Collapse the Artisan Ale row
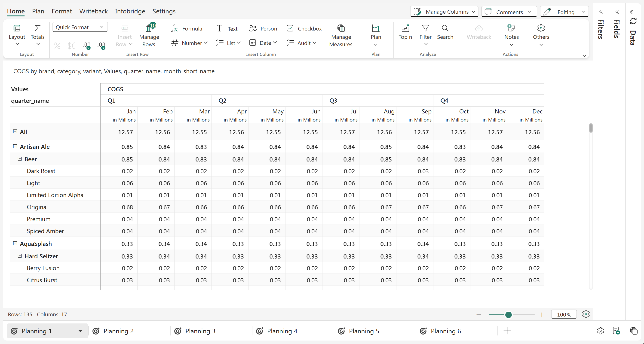Viewport: 644px width, 344px height. pyautogui.click(x=15, y=146)
